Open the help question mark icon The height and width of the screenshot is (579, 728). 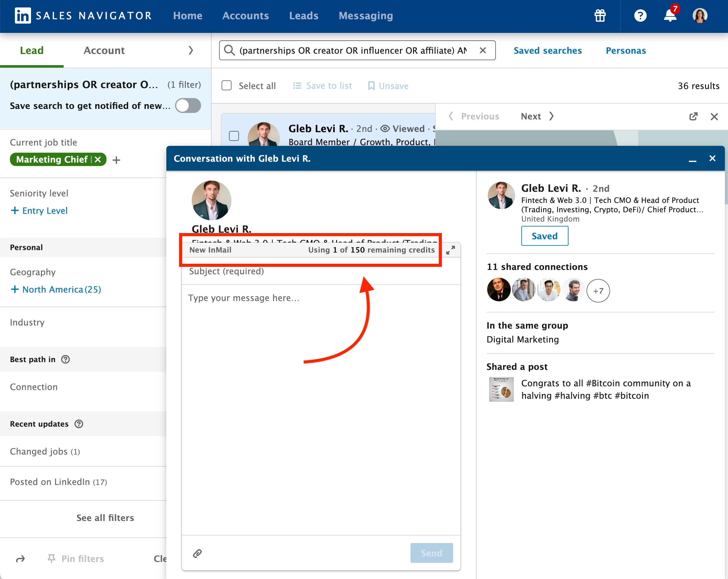click(640, 16)
